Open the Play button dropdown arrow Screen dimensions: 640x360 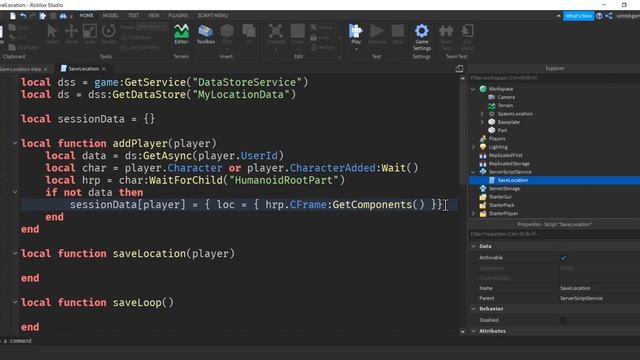tap(356, 49)
